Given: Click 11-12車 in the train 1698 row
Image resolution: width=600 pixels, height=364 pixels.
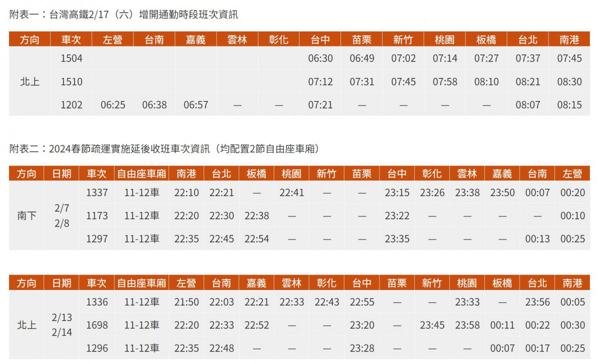Looking at the screenshot, I should click(142, 325).
